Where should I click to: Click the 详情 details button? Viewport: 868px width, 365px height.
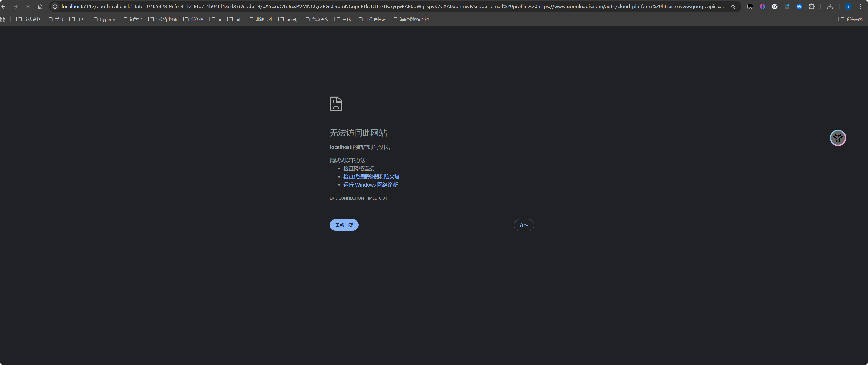524,225
